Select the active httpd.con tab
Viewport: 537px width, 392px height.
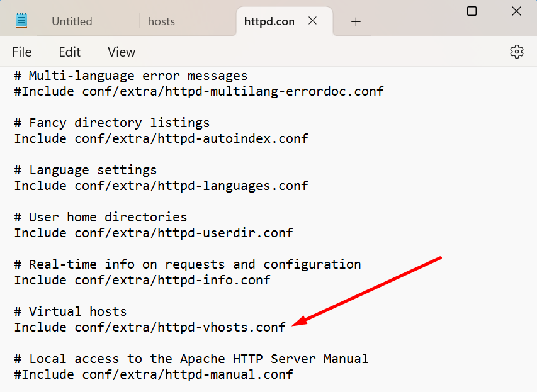[x=269, y=21]
